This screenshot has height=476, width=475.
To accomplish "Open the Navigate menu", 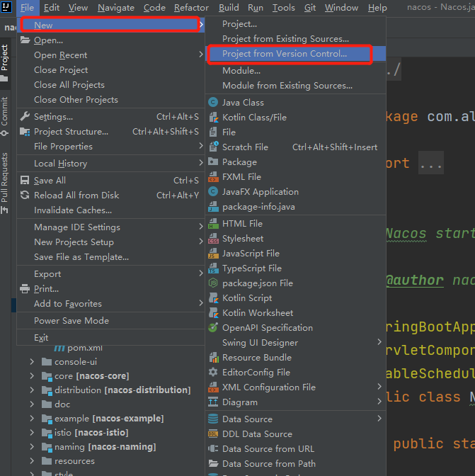I will [116, 8].
